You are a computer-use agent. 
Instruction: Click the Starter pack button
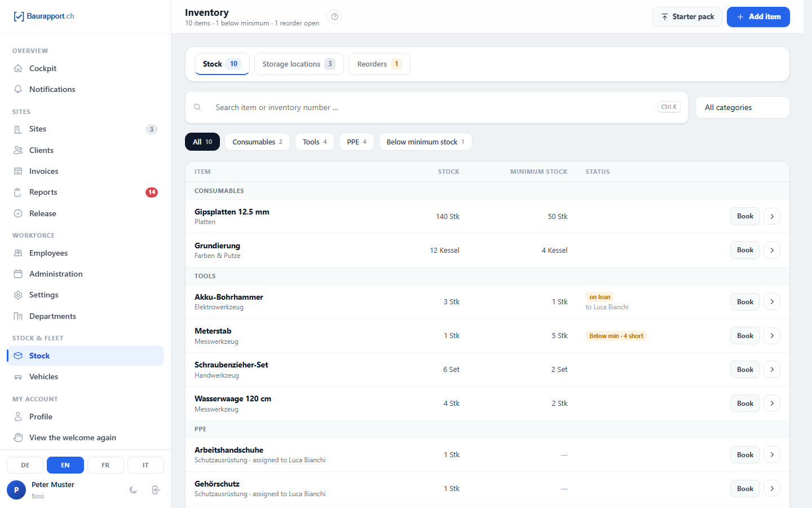[x=687, y=17]
